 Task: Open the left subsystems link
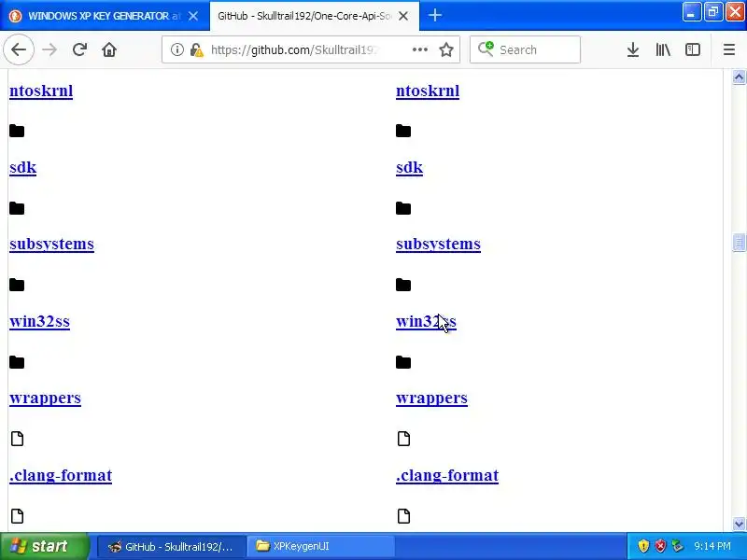coord(51,244)
